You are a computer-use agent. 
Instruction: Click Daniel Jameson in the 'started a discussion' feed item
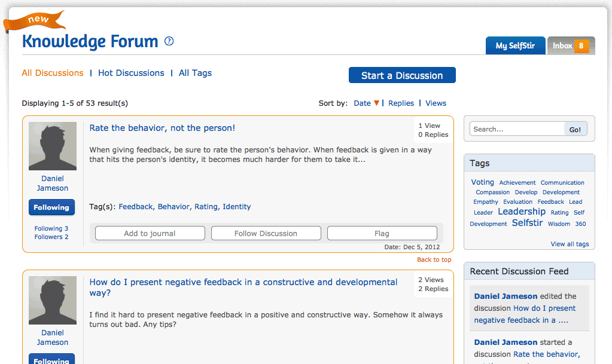click(506, 342)
